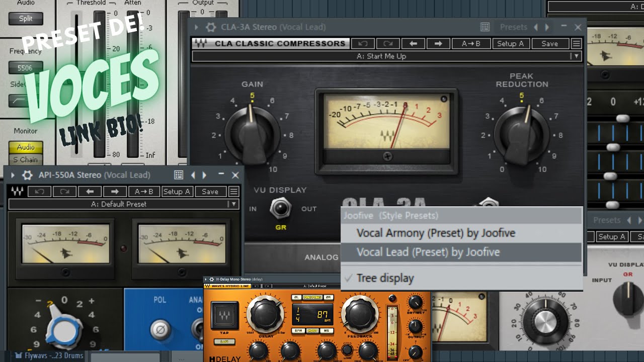Redo in API-550A toolbar
The image size is (644, 362).
pos(64,192)
